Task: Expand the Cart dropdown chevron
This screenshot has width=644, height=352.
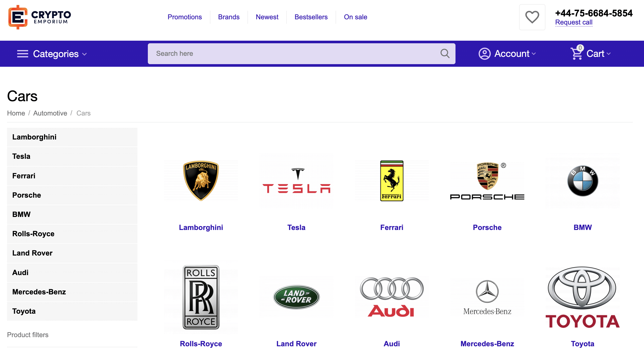Action: tap(609, 54)
